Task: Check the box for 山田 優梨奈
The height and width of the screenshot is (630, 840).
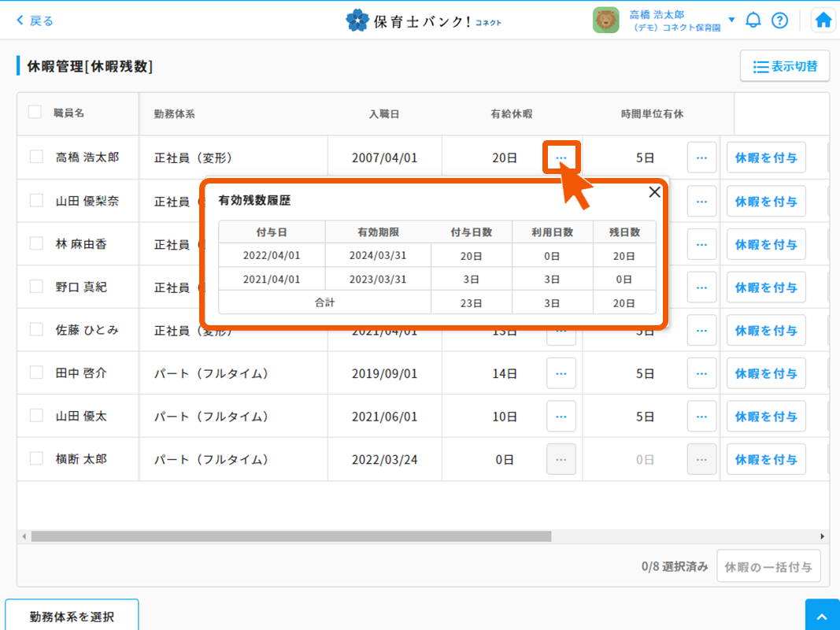Action: tap(36, 201)
